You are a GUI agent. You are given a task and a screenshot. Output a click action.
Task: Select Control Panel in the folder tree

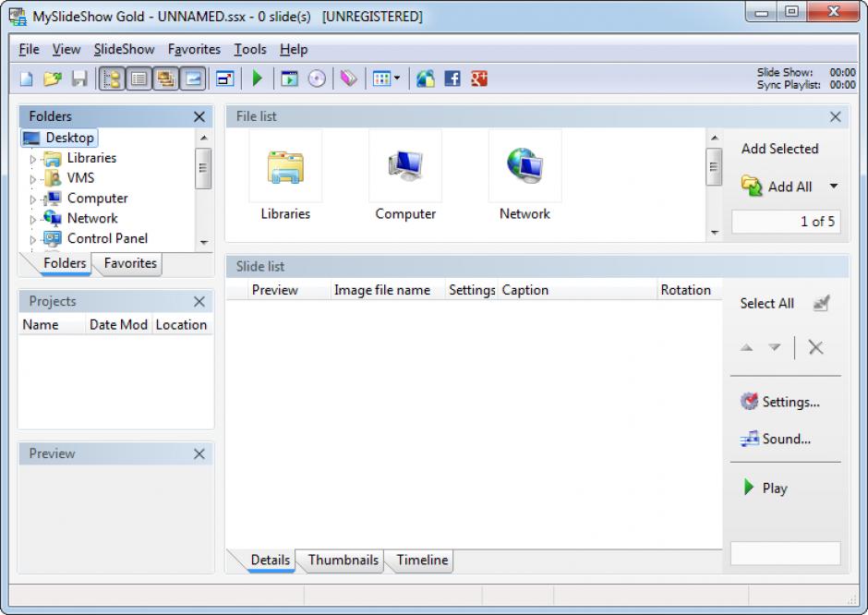click(x=107, y=238)
